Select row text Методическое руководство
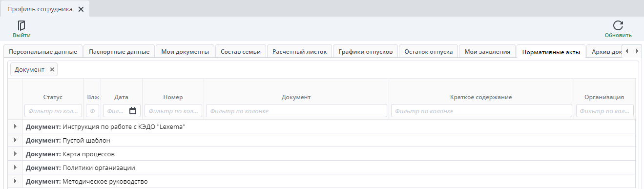 [x=105, y=181]
